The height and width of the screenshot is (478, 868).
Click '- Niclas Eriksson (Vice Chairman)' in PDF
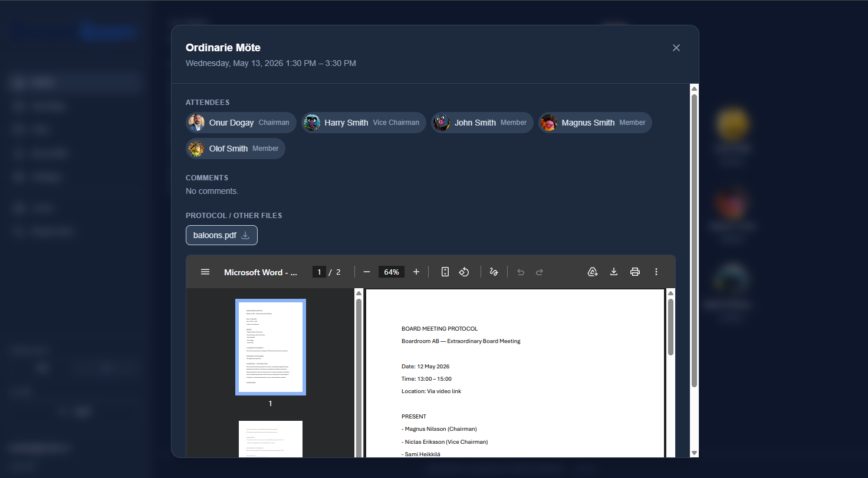coord(445,441)
